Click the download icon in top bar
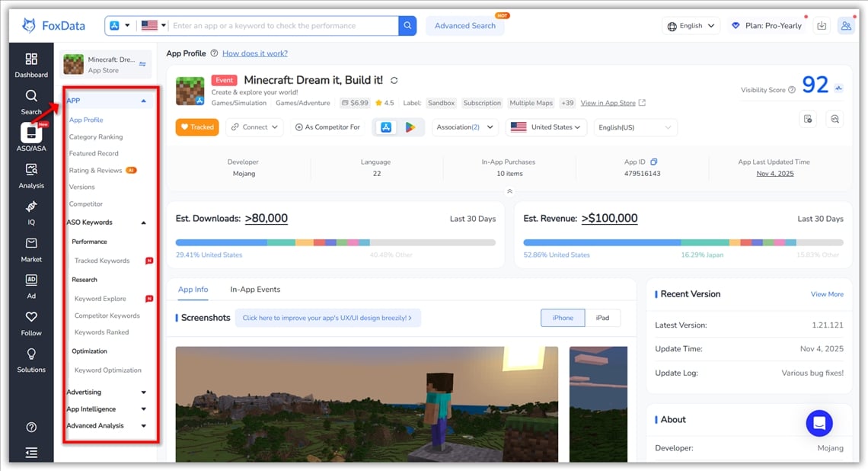 pos(822,26)
